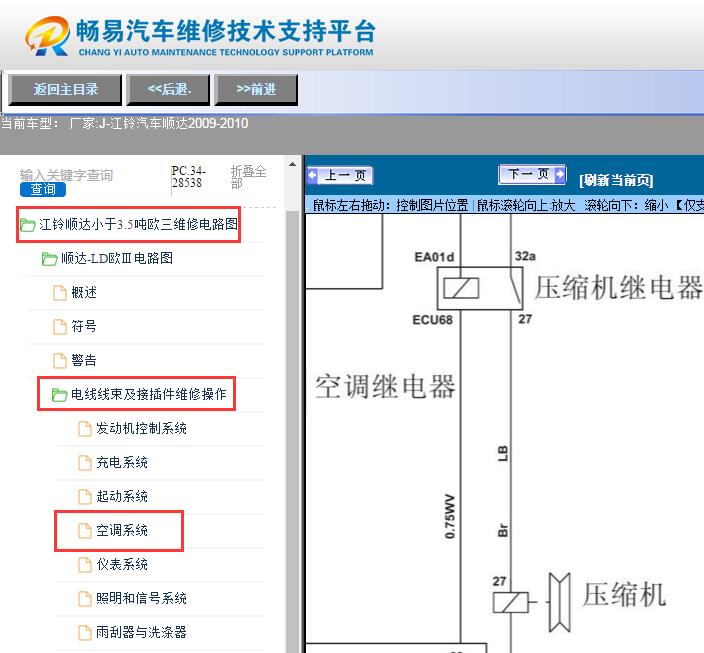Go back with <<后退 button

pyautogui.click(x=168, y=89)
